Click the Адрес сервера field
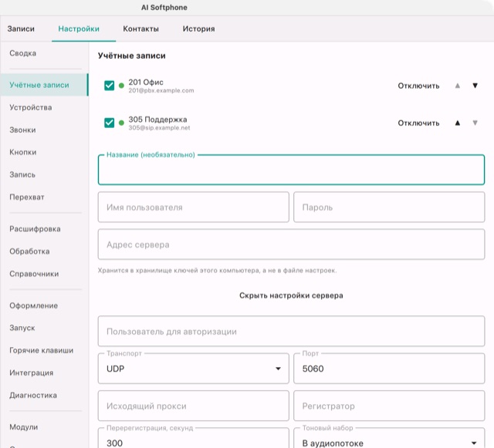 (x=291, y=244)
